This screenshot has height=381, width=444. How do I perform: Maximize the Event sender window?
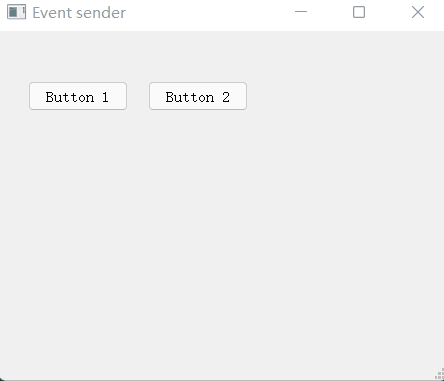coord(359,12)
